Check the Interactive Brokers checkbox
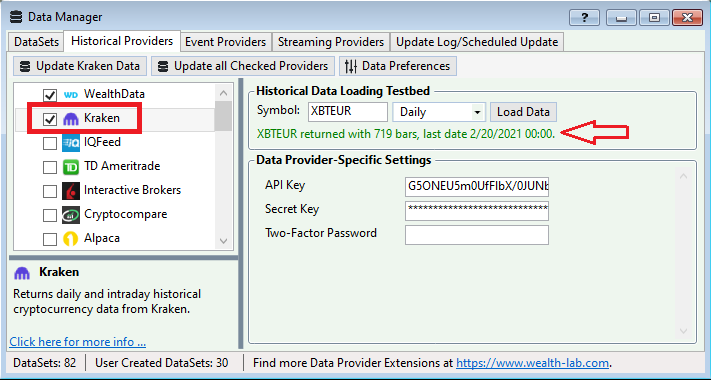The image size is (711, 380). tap(50, 191)
